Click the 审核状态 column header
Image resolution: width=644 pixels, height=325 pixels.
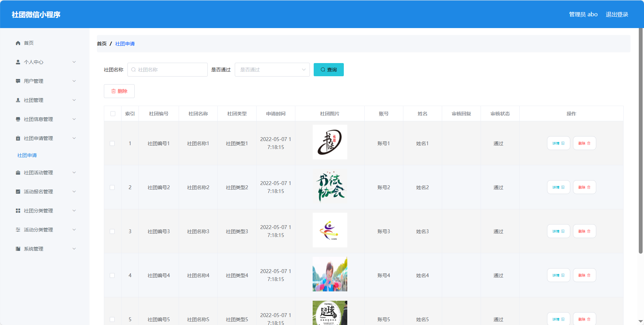[x=500, y=114]
